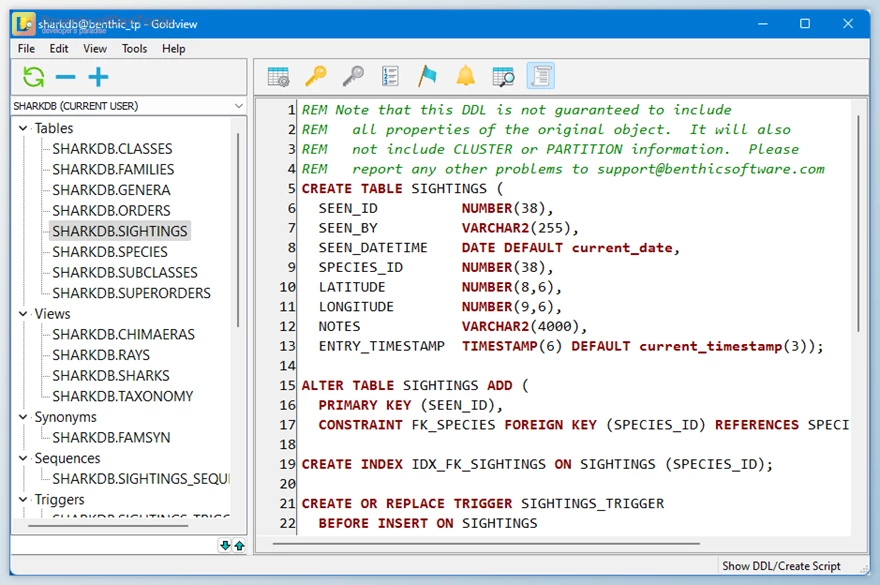
Task: Select the SHARKDB.SIGHTINGS_SEQU sequence
Action: [x=141, y=479]
